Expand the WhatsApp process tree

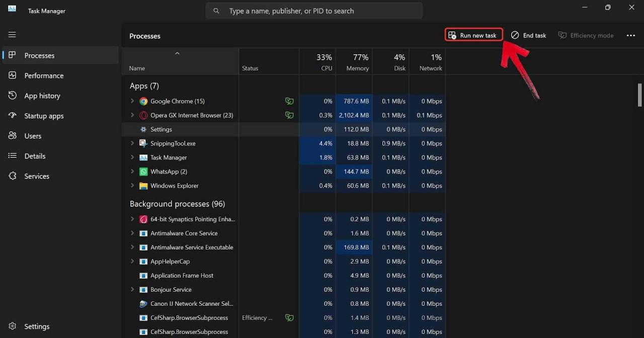tap(132, 172)
